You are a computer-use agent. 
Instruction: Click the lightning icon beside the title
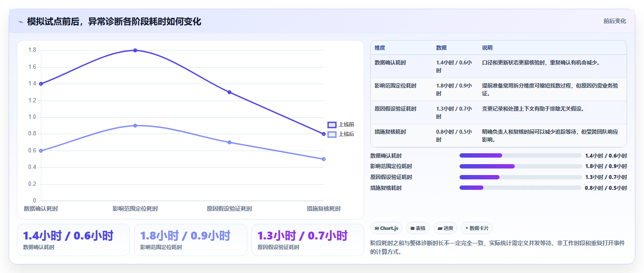[21, 22]
